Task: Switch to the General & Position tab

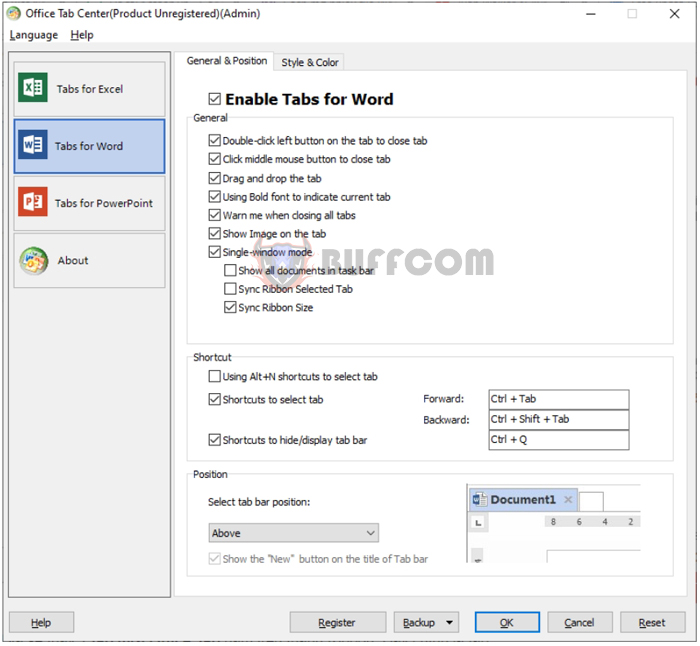Action: coord(226,61)
